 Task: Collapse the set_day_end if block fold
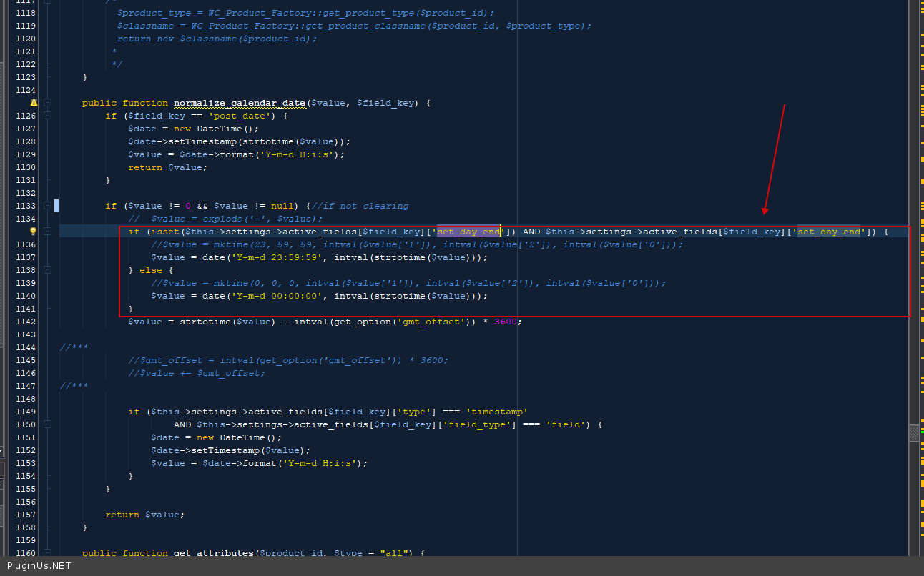point(47,232)
